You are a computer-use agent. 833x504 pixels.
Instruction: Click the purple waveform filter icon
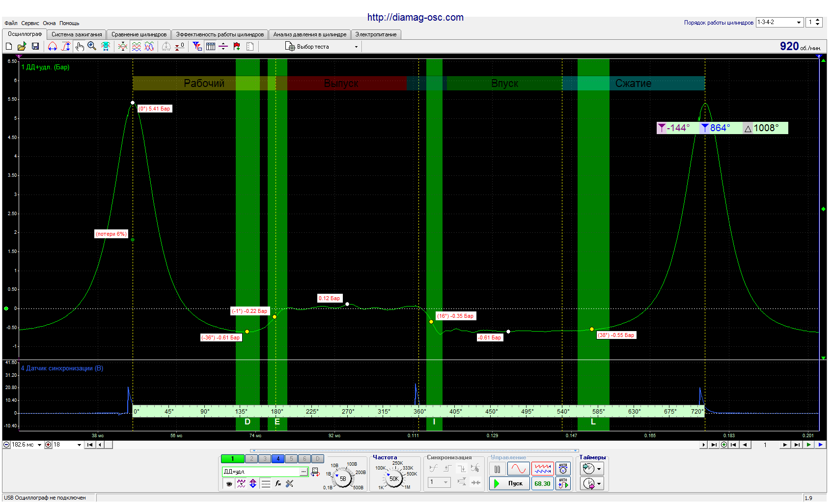click(x=241, y=484)
